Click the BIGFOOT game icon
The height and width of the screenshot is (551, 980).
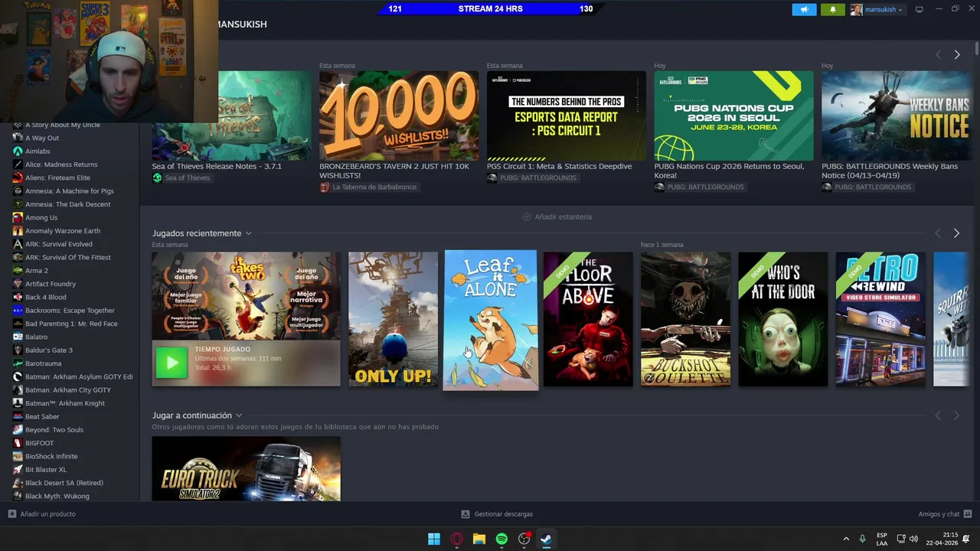click(x=18, y=443)
